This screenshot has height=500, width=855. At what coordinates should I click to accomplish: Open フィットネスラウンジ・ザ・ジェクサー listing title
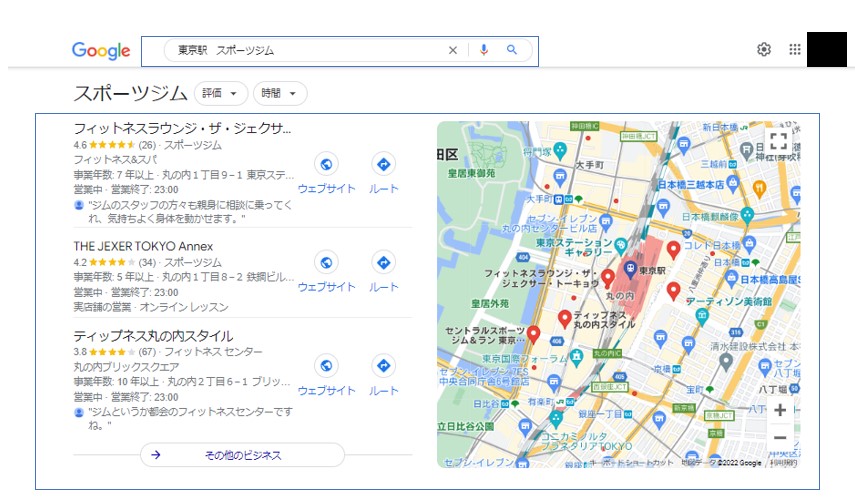183,129
